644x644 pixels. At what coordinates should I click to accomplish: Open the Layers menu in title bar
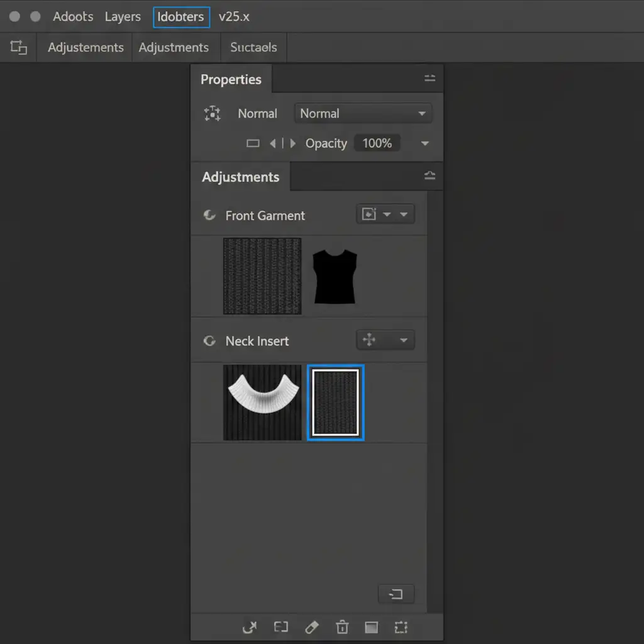click(123, 17)
